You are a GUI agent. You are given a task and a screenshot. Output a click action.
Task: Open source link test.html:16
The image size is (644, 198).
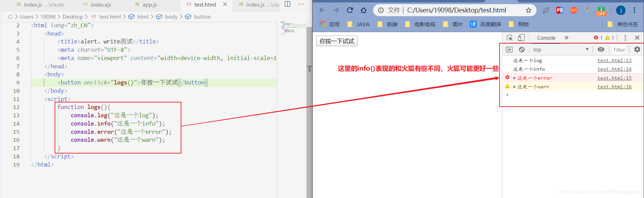click(614, 87)
